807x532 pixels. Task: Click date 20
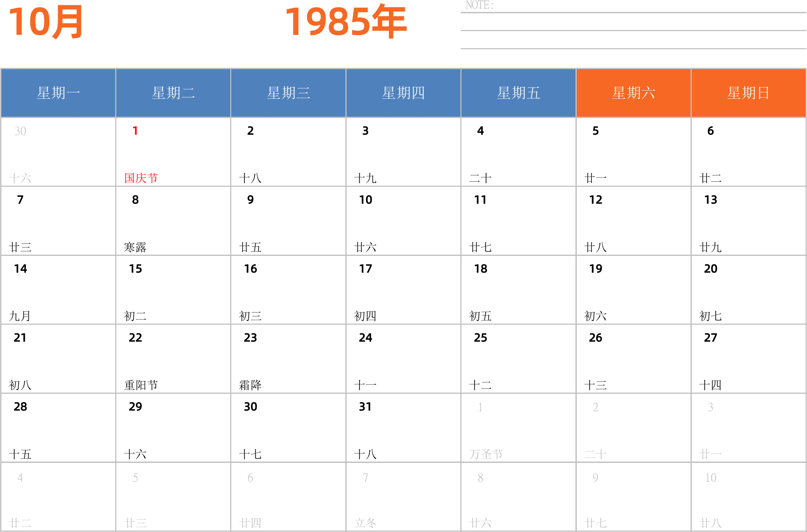[711, 269]
